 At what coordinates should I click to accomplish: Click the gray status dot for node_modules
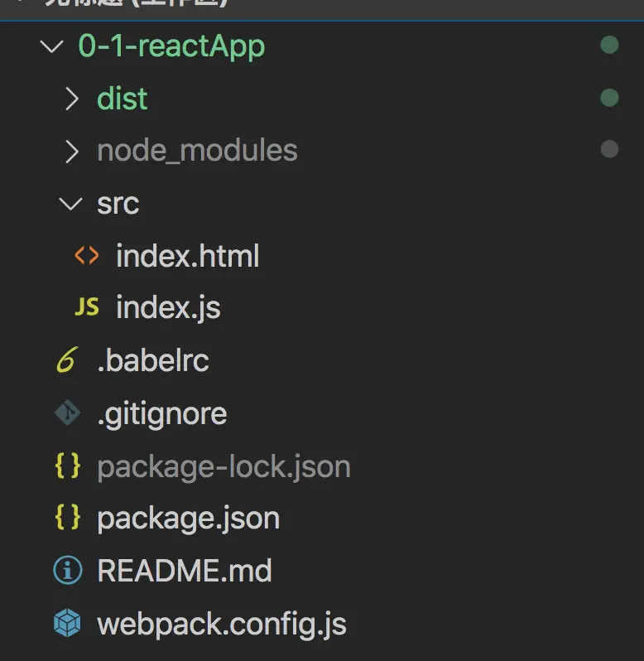(609, 150)
